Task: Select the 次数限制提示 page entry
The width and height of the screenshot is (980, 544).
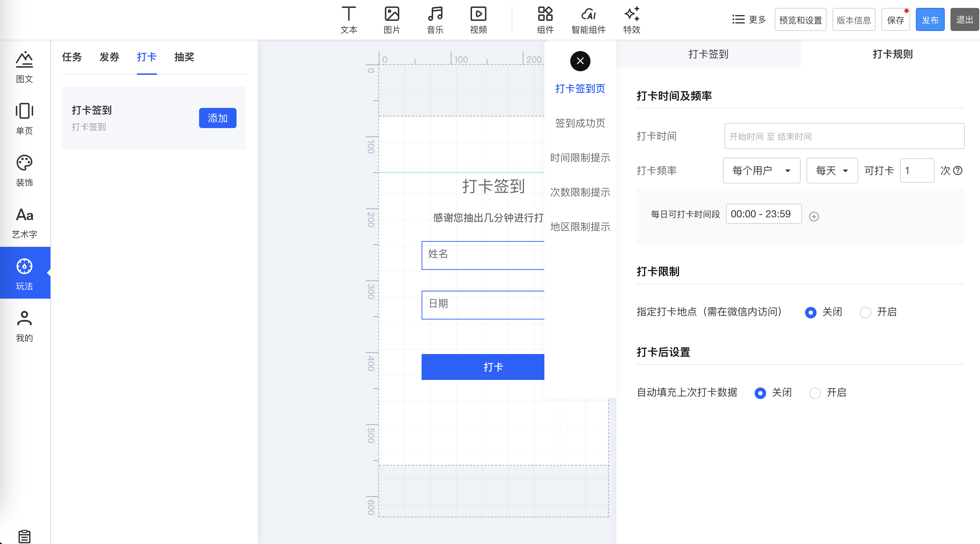Action: point(580,192)
